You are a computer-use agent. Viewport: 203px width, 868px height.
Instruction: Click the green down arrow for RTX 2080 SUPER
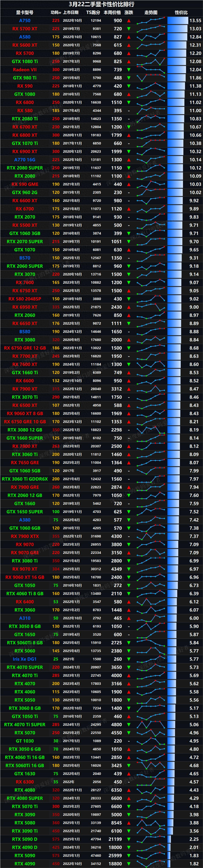tap(129, 168)
